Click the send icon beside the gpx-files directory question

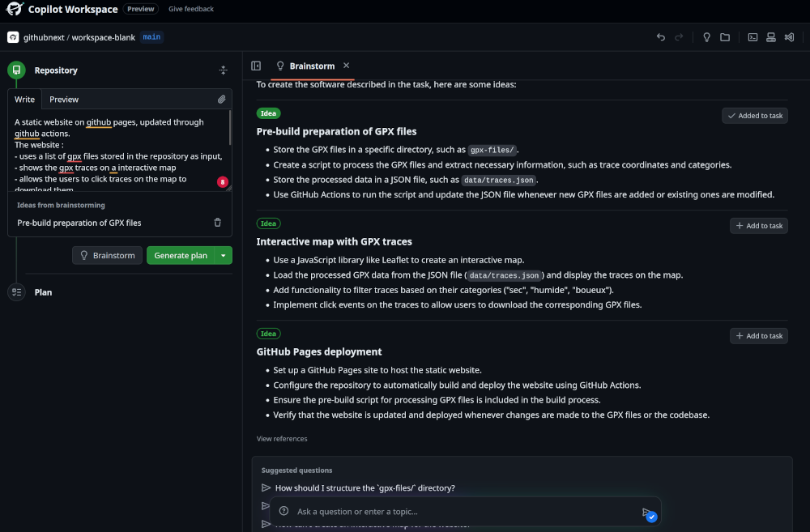click(x=266, y=487)
